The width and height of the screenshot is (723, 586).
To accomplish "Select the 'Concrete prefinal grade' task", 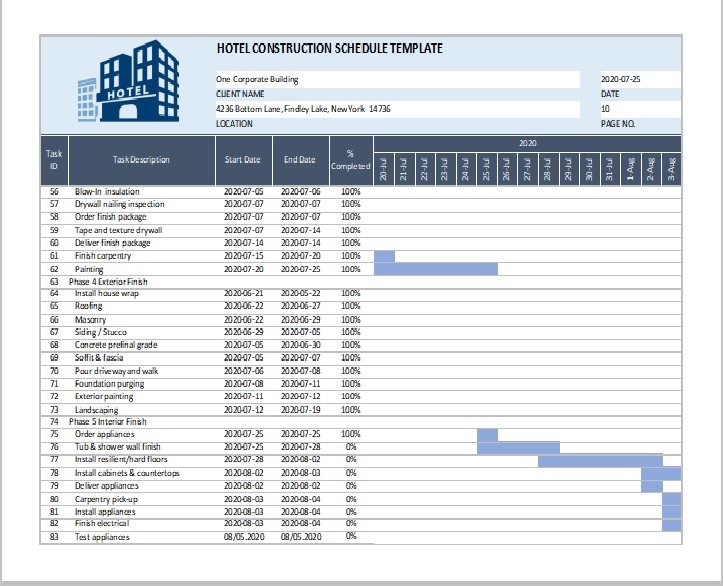I will coord(116,345).
